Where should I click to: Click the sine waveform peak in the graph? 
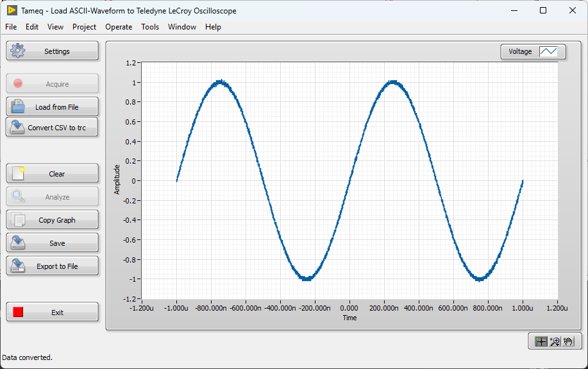pos(220,82)
